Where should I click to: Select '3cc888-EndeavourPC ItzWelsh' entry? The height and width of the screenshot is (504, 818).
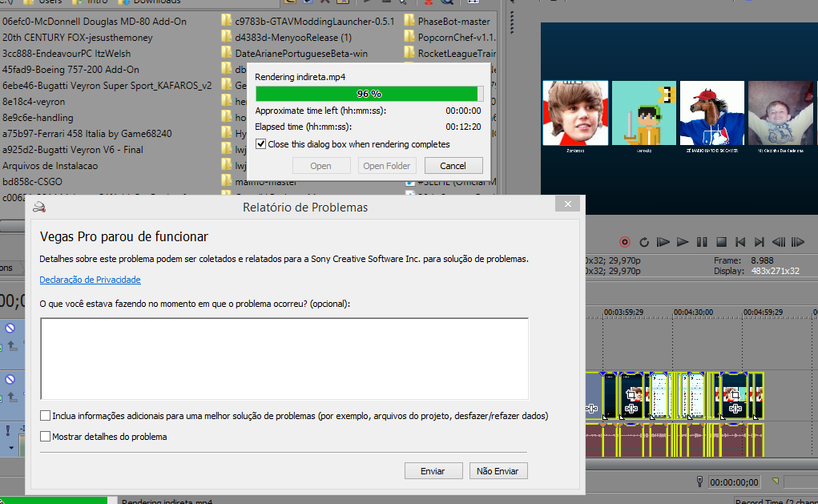coord(66,53)
